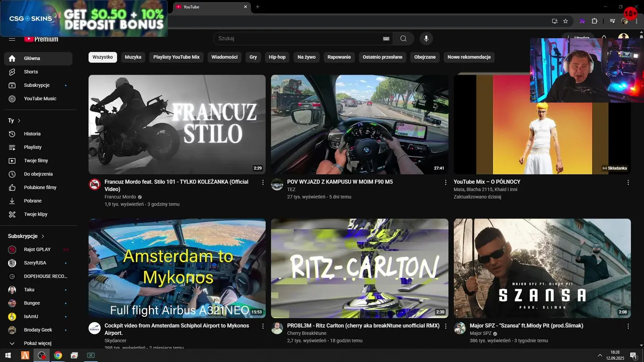Select Ostatnio przesłane filter chip
644x362 pixels.
(382, 57)
